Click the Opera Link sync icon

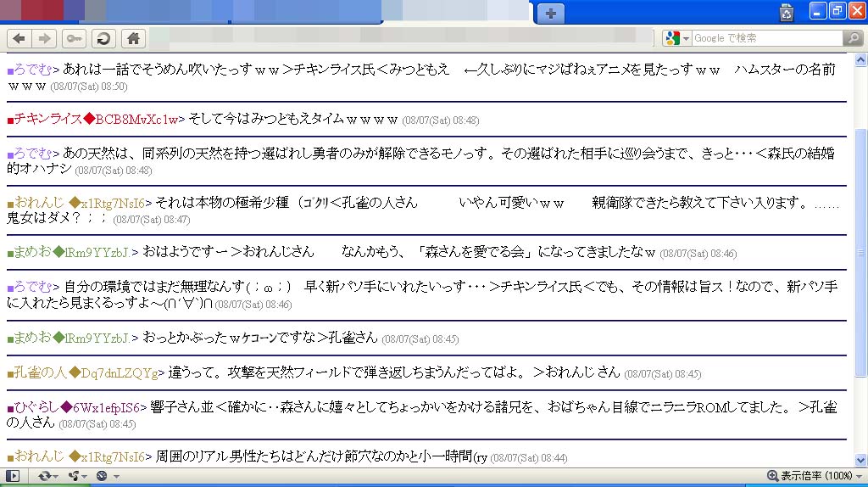[44, 476]
